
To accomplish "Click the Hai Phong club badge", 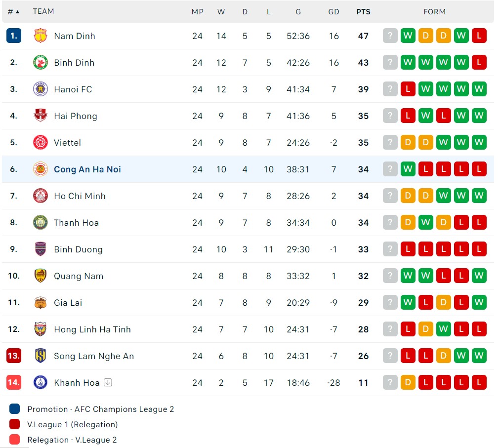I will point(41,116).
